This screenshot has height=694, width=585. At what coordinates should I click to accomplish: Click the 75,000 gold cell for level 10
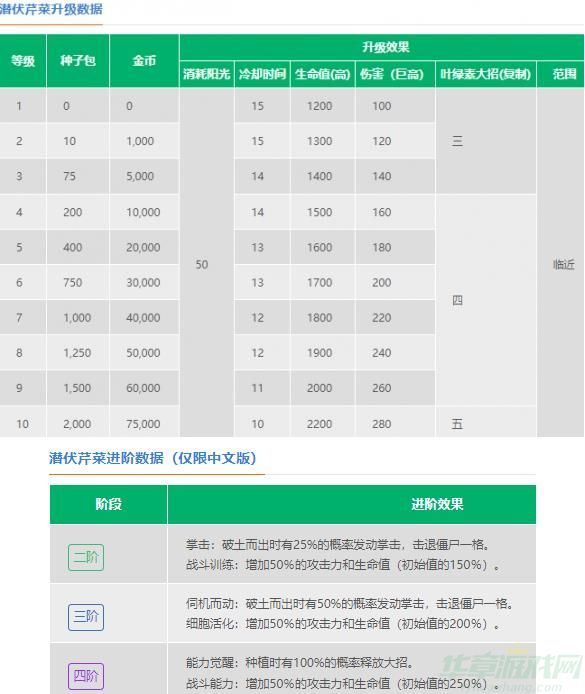143,424
